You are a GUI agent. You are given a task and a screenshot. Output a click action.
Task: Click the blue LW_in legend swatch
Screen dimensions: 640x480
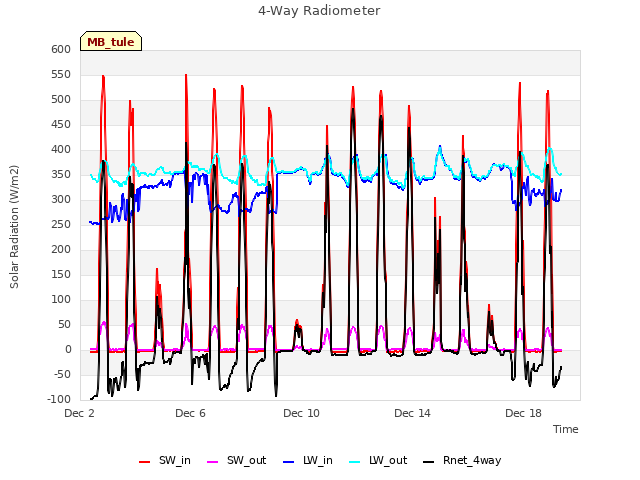coord(288,462)
